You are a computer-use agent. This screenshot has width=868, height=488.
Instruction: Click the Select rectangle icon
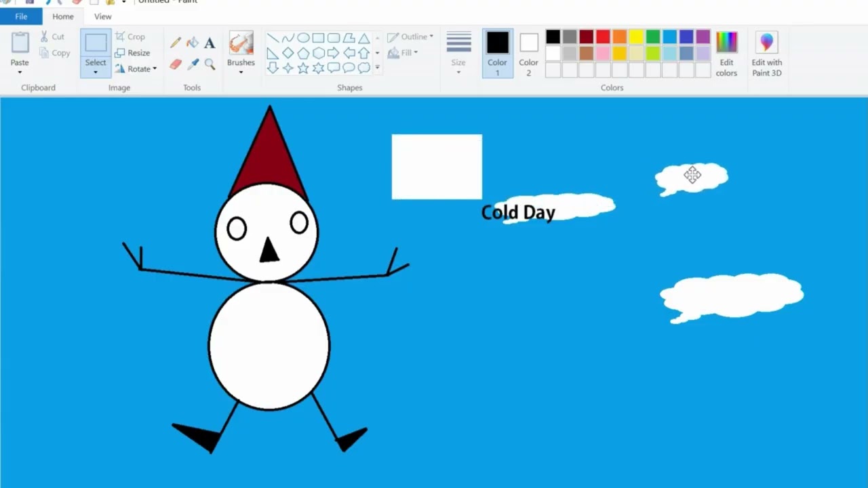(96, 43)
